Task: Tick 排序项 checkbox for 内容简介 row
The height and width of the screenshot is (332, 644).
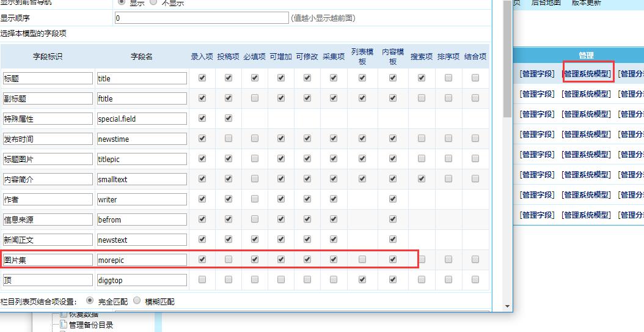Action: point(448,179)
